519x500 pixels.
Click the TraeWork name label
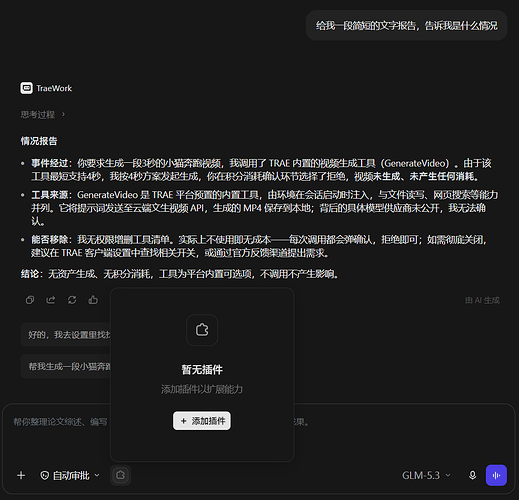[x=54, y=88]
